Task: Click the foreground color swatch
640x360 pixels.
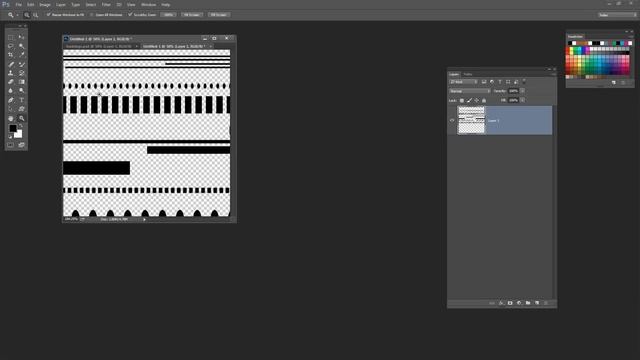Action: point(13,128)
